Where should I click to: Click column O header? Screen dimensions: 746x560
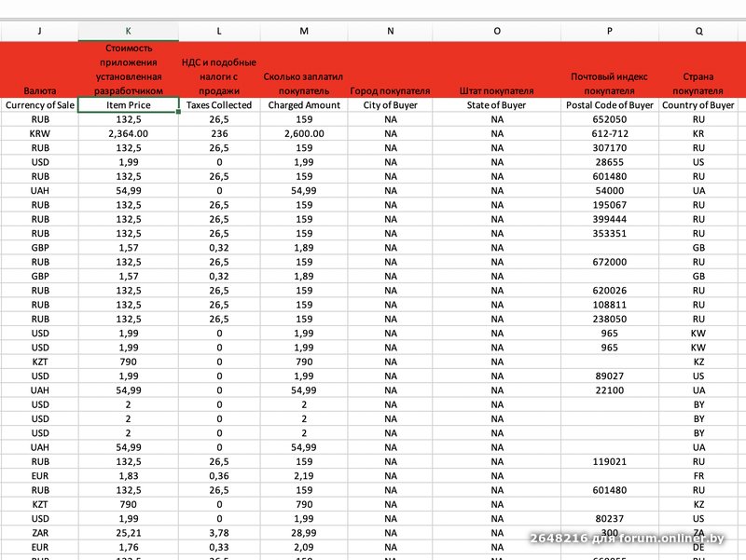497,32
